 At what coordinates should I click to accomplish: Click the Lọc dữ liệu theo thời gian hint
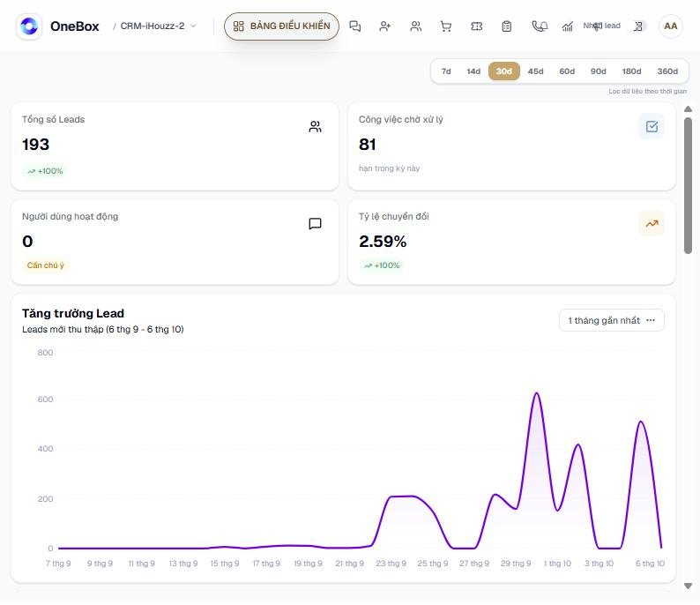coord(647,91)
